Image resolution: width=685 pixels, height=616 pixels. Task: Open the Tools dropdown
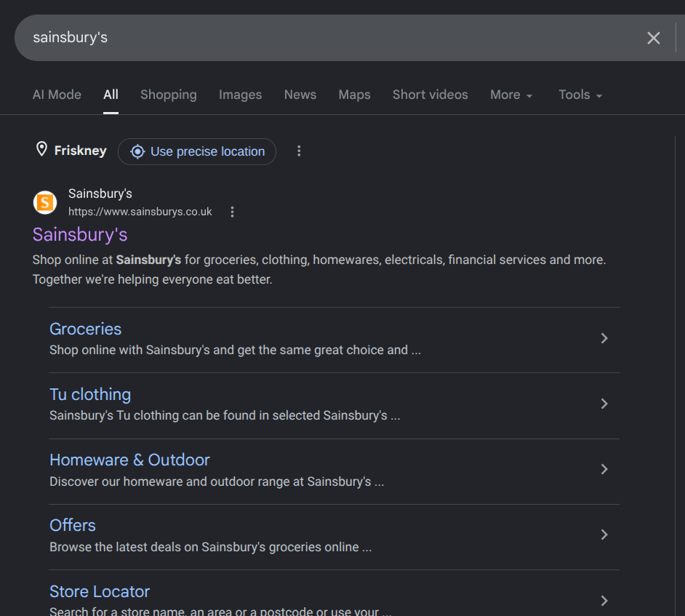click(580, 95)
